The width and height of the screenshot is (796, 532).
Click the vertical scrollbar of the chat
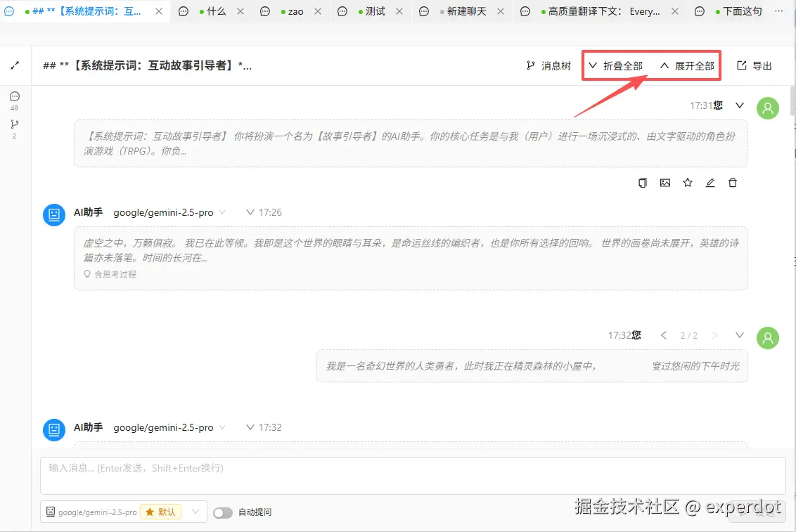(792, 101)
